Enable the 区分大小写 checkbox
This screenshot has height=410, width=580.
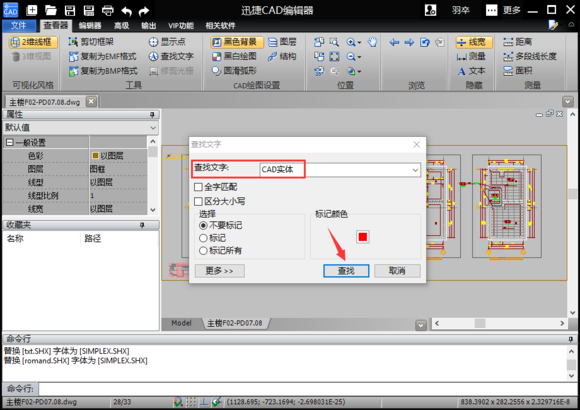pos(198,201)
